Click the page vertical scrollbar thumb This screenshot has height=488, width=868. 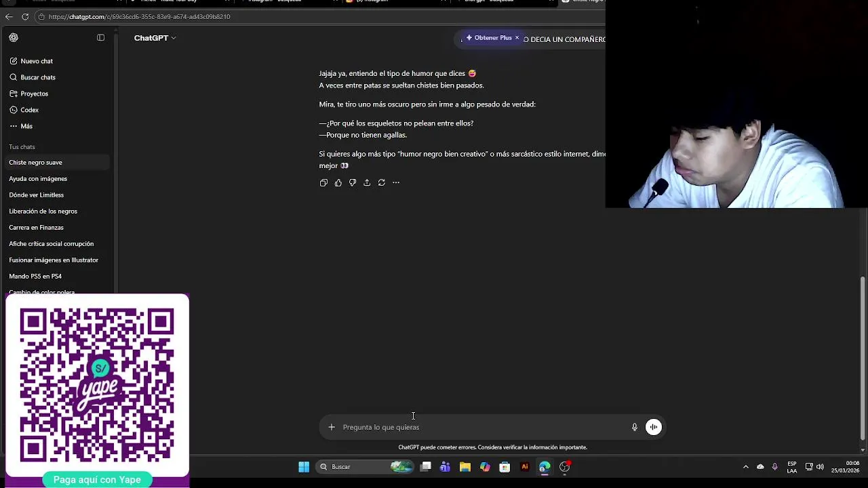click(x=863, y=359)
